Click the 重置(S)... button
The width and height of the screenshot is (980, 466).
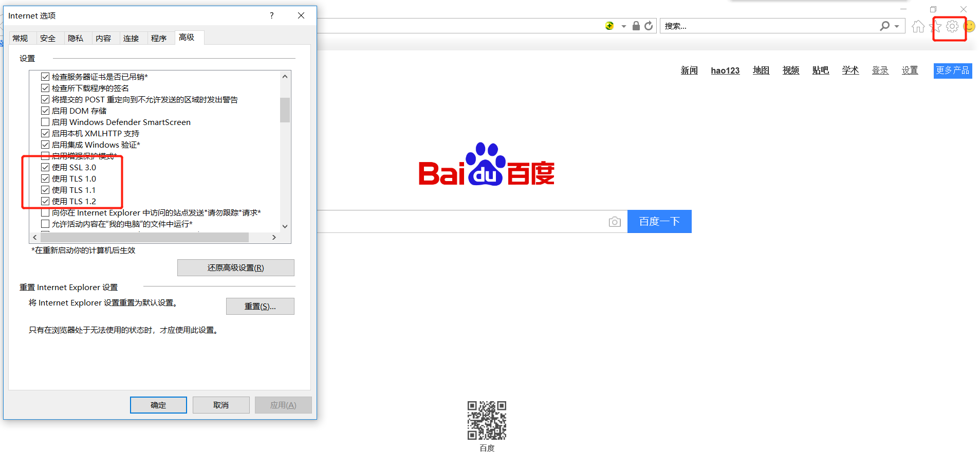260,306
